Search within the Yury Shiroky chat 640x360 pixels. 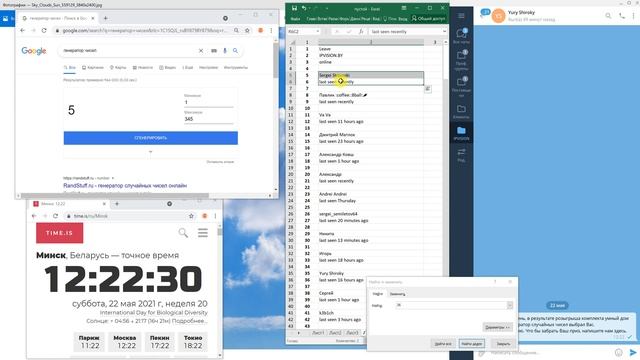608,16
